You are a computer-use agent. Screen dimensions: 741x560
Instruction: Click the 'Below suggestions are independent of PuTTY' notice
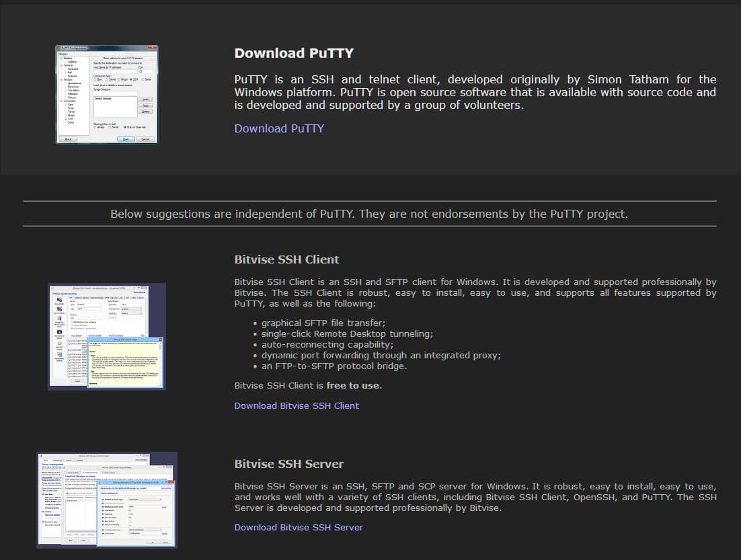point(369,214)
